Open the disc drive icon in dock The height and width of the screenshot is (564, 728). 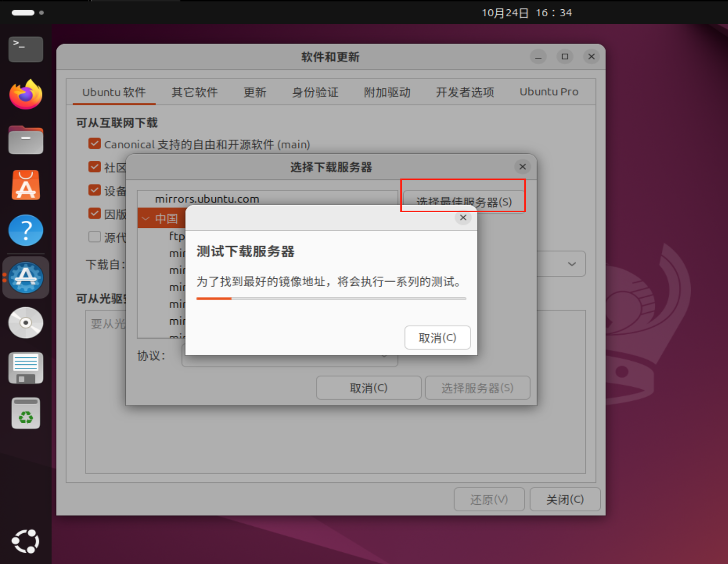pos(26,323)
